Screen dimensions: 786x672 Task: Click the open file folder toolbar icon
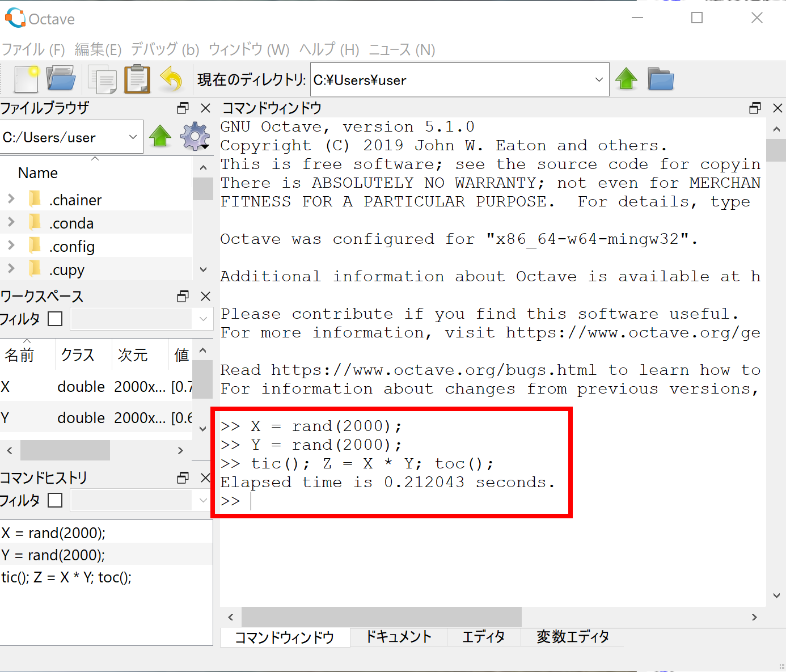click(x=61, y=79)
